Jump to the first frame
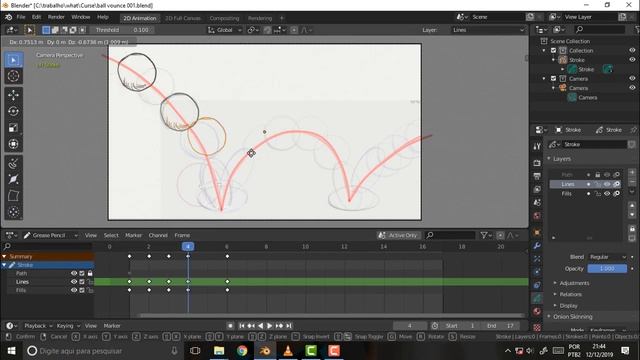The height and width of the screenshot is (360, 640). click(242, 326)
